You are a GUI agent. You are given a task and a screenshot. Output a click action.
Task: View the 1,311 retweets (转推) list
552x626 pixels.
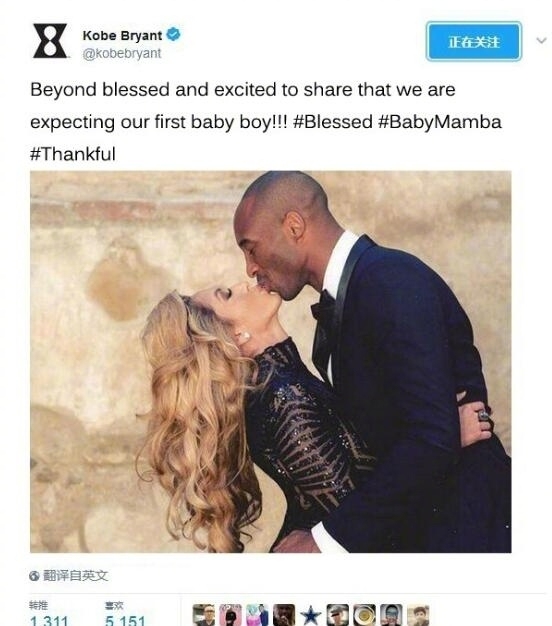click(x=48, y=614)
